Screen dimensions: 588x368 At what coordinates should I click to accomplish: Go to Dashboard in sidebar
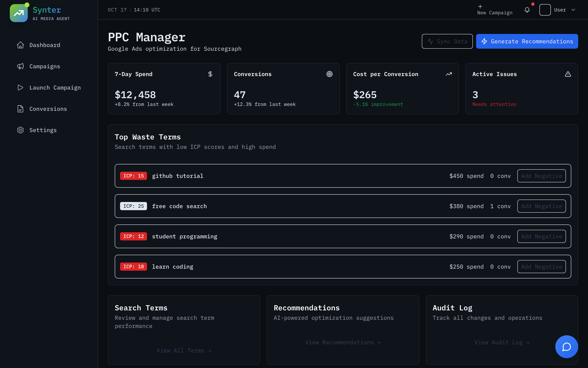point(49,45)
